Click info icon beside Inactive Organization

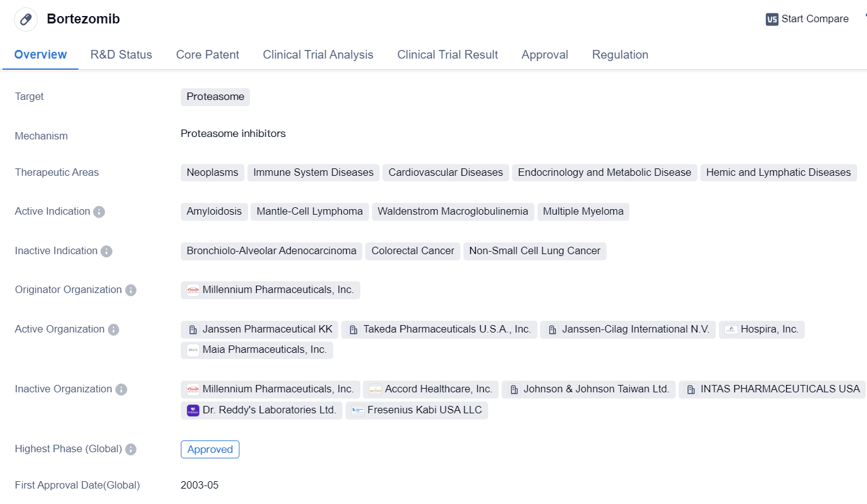point(121,389)
